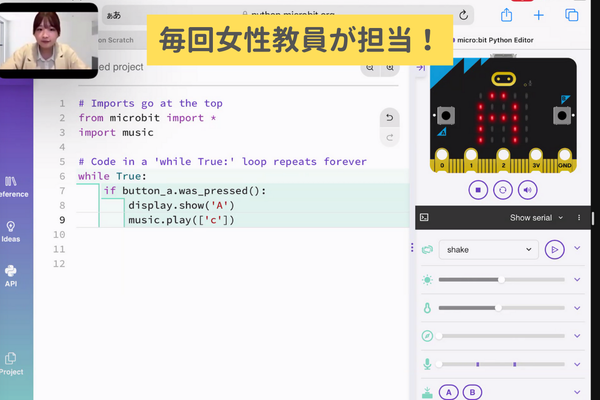Collapse the simulator panel arrow
The width and height of the screenshot is (600, 400).
point(421,68)
